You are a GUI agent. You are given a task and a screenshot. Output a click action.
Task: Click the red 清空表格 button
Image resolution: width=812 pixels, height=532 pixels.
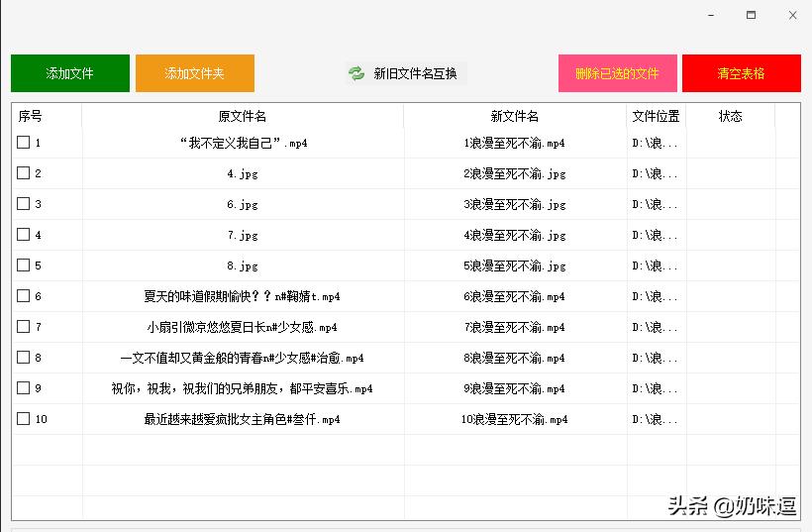coord(742,73)
